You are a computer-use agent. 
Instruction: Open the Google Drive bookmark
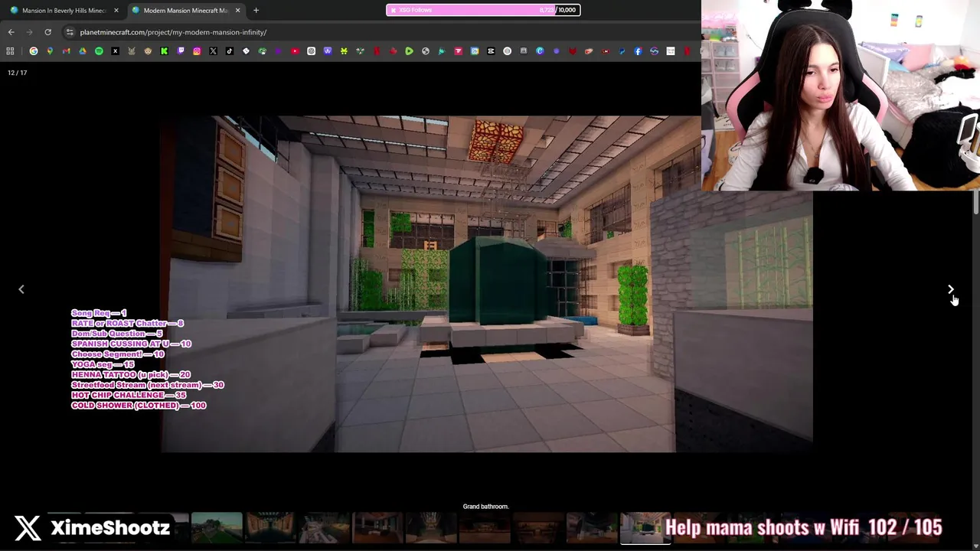click(83, 51)
